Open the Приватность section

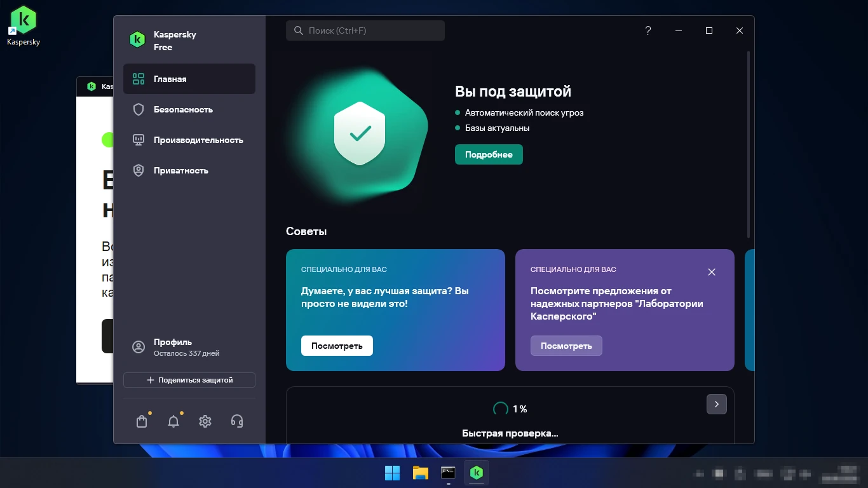point(189,170)
